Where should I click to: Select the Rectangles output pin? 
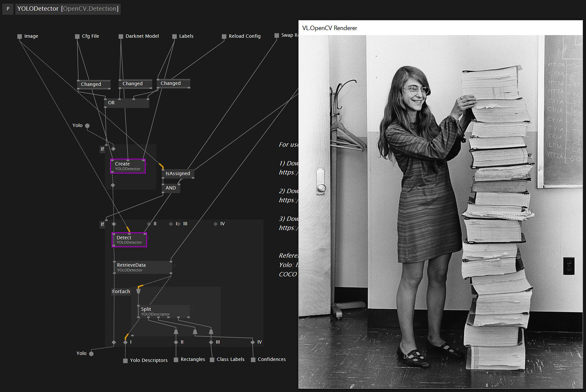(176, 360)
